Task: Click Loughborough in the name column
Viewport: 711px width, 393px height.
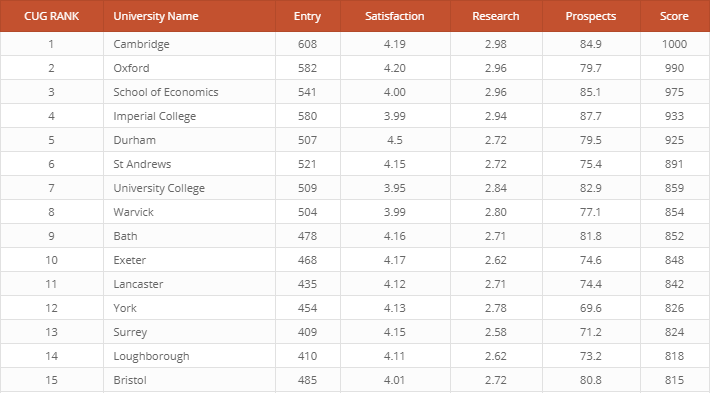Action: 151,356
